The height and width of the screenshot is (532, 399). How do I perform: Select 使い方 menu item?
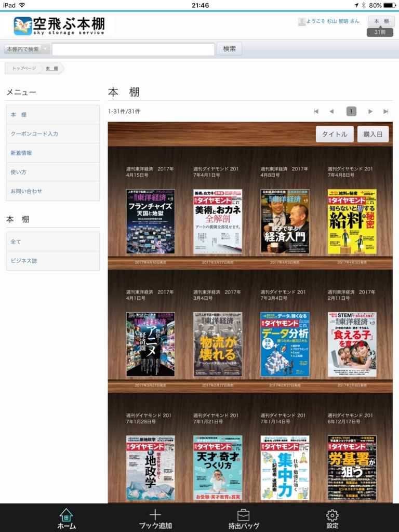(x=52, y=172)
